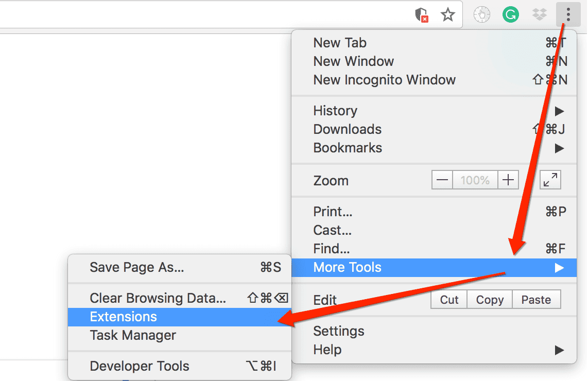Image resolution: width=588 pixels, height=381 pixels.
Task: Open Settings from the Chrome menu
Action: tap(339, 331)
